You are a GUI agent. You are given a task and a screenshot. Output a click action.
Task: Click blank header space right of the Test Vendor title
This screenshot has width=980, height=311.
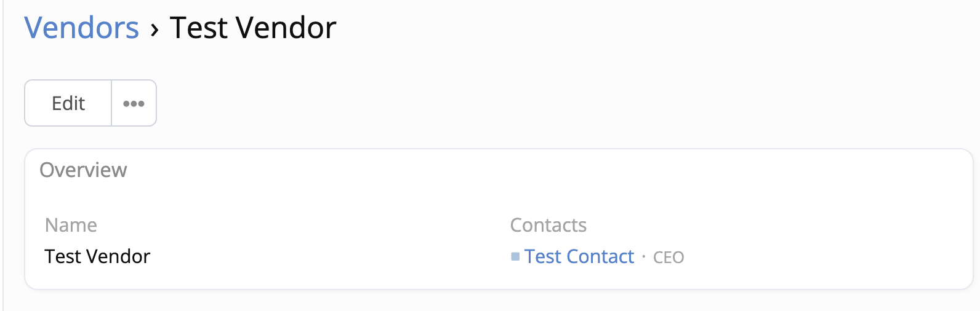pos(616,28)
